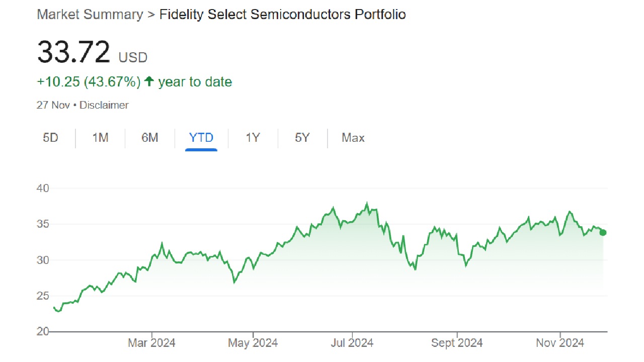This screenshot has width=644, height=362.
Task: Click the Mar 2024 axis label
Action: tap(151, 343)
